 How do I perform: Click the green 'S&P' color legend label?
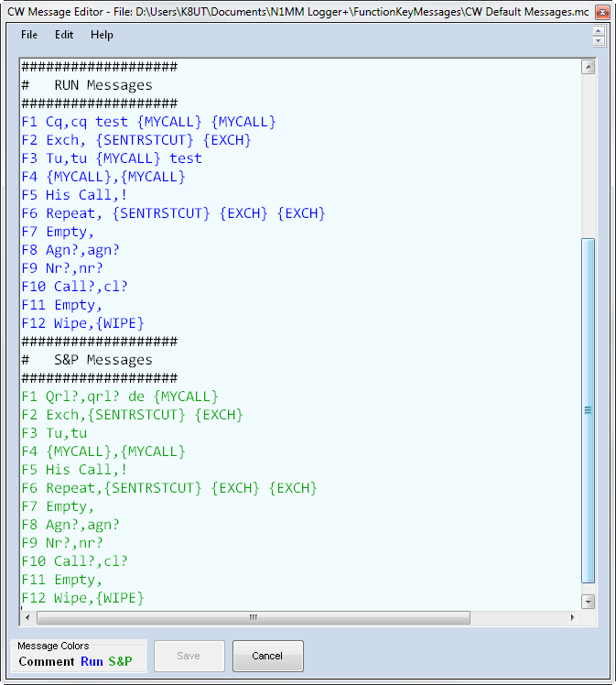coord(121,661)
